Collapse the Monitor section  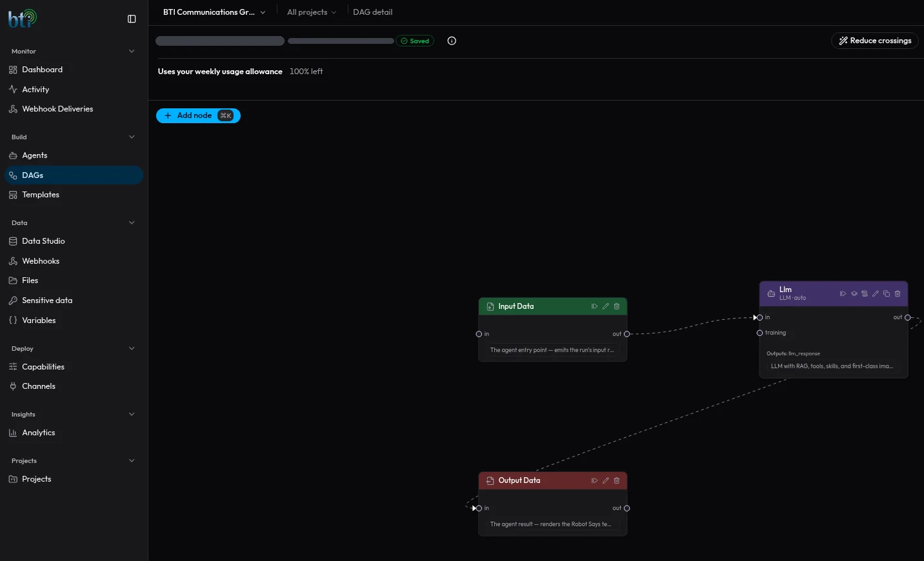(x=132, y=51)
